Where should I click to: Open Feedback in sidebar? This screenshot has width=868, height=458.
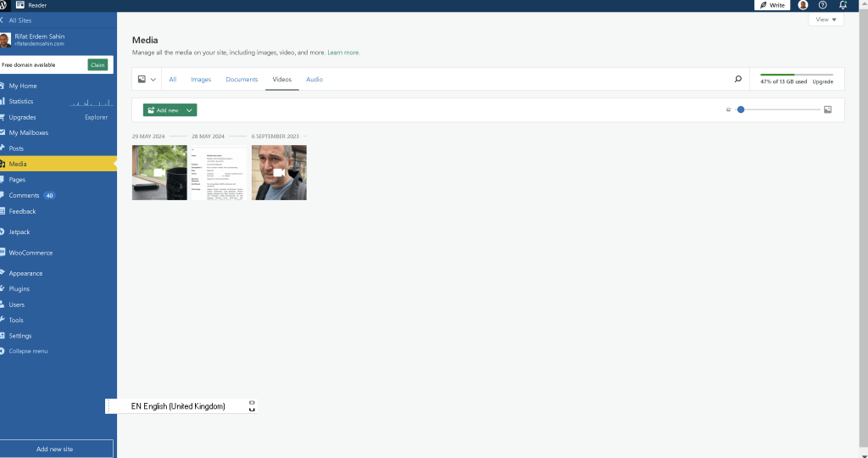pyautogui.click(x=58, y=211)
